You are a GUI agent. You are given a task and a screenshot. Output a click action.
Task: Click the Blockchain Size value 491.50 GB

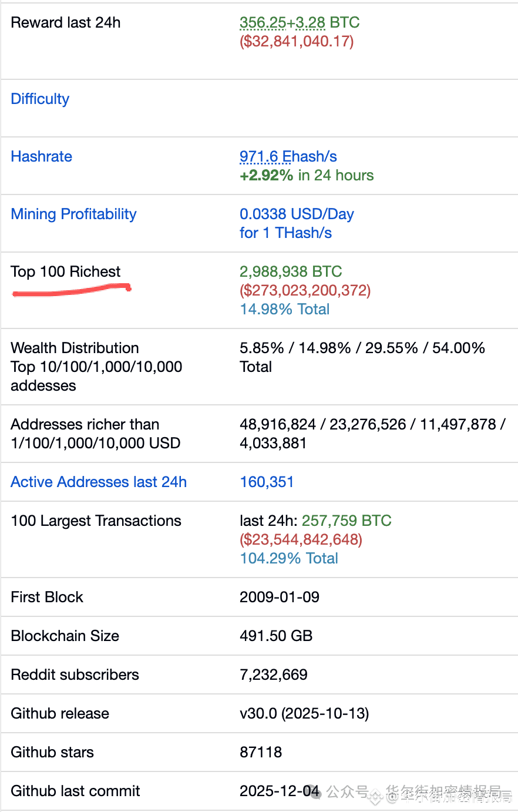(x=275, y=636)
